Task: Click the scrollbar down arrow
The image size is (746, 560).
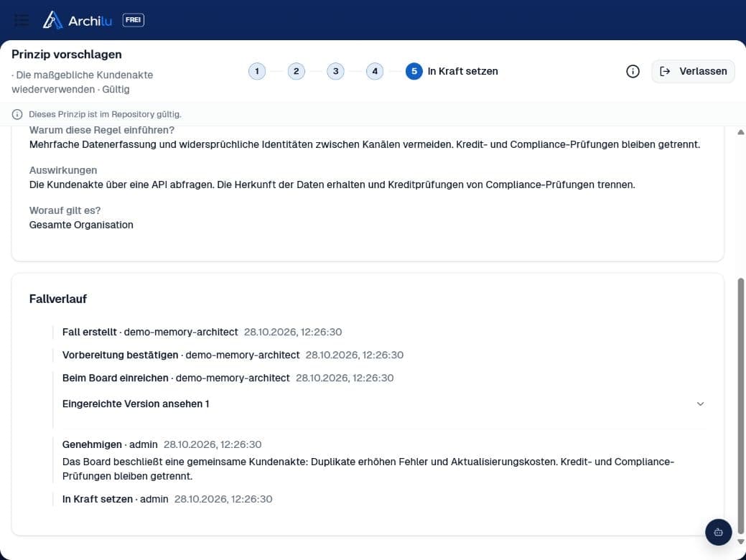Action: (741, 541)
